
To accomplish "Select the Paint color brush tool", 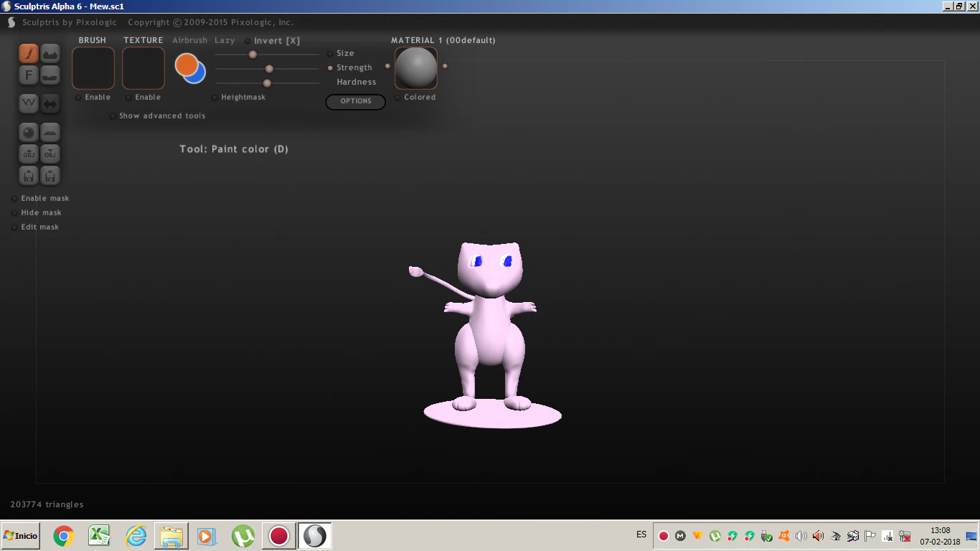I will click(29, 53).
